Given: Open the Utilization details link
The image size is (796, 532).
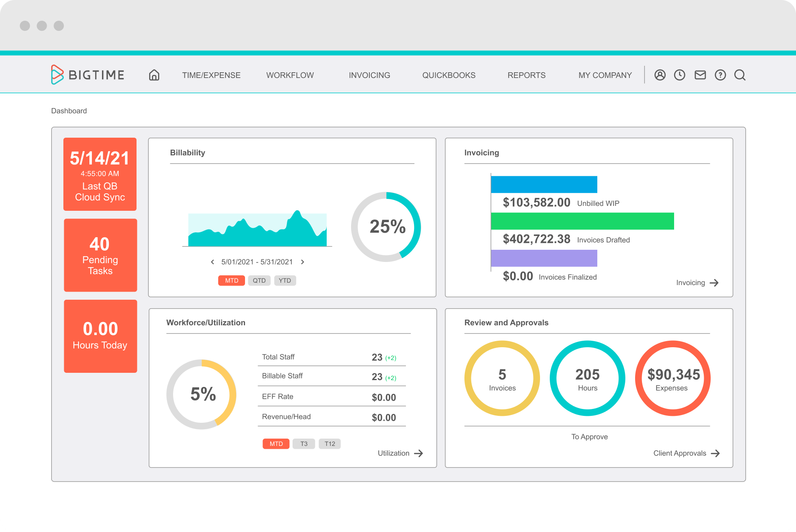Looking at the screenshot, I should click(x=393, y=453).
